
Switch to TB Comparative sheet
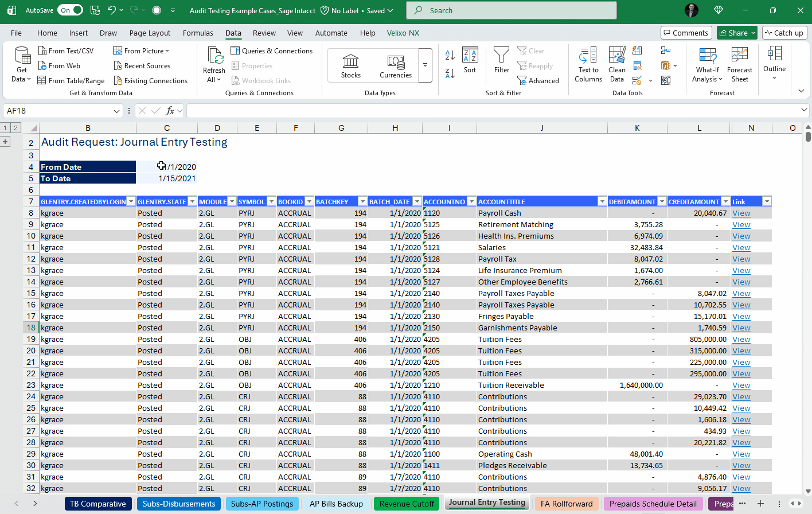click(97, 504)
